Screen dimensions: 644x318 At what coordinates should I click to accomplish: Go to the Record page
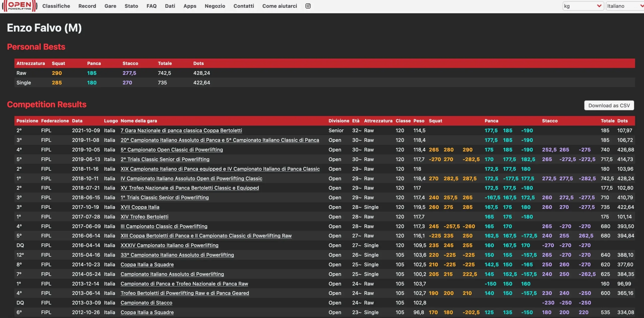87,6
